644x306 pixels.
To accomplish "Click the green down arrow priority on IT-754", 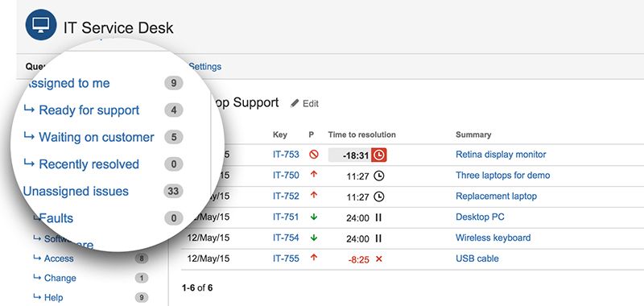I will point(314,238).
